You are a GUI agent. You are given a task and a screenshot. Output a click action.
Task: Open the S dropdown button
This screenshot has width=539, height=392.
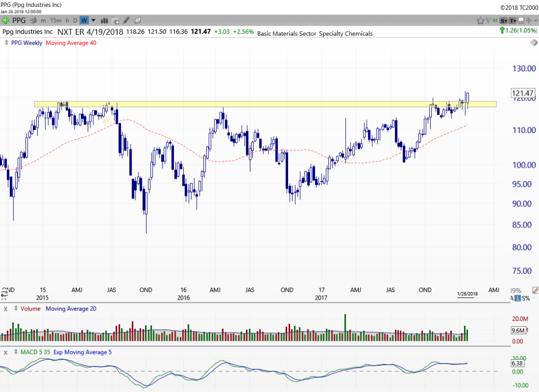(504, 20)
